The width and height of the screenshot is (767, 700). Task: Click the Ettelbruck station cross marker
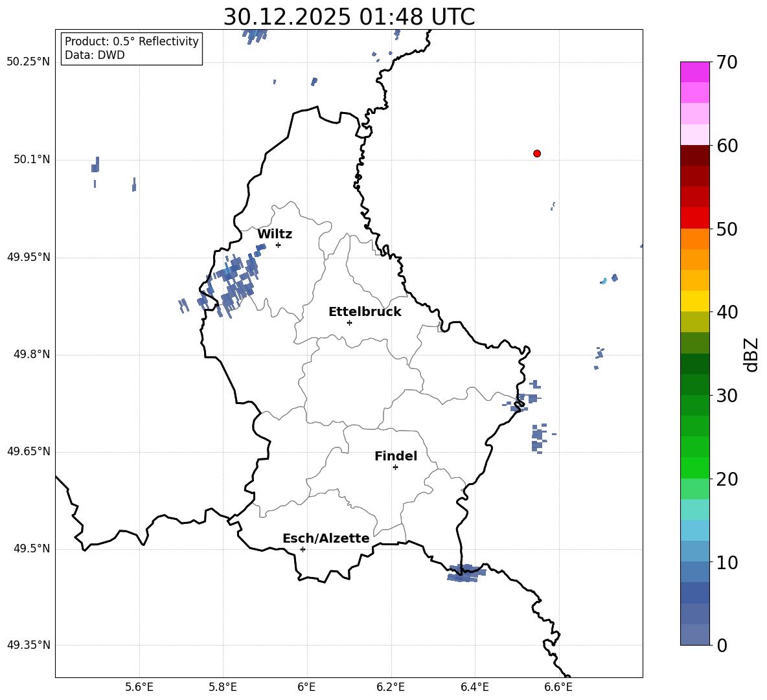349,322
